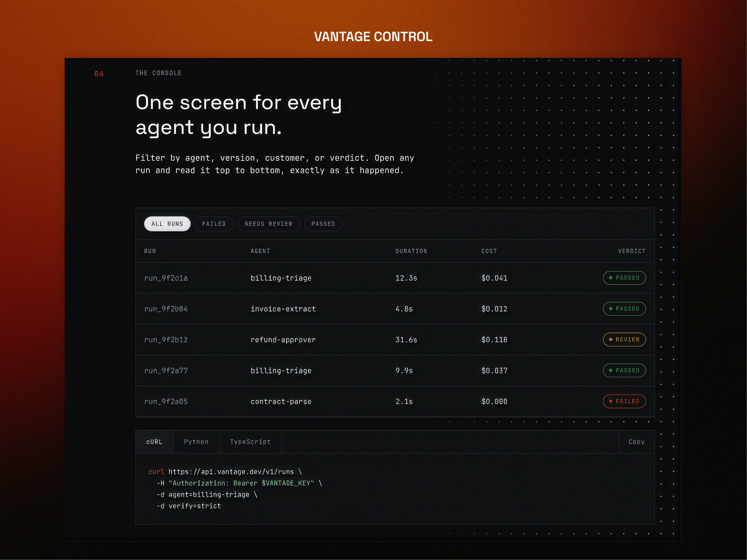Click the AGENT column header

(x=260, y=251)
